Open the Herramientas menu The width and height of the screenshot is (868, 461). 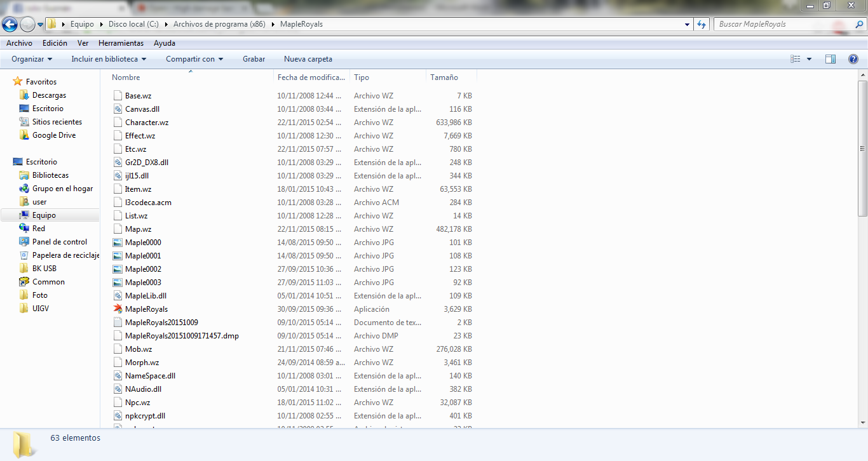point(121,43)
